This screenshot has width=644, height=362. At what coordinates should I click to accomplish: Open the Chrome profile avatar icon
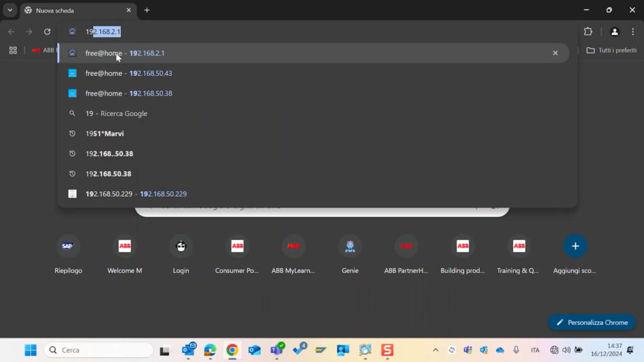click(614, 31)
